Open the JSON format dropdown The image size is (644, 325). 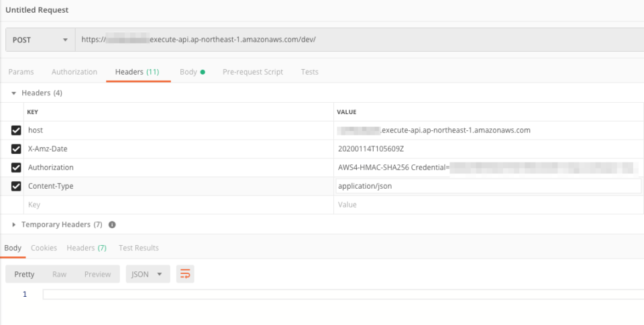click(147, 274)
